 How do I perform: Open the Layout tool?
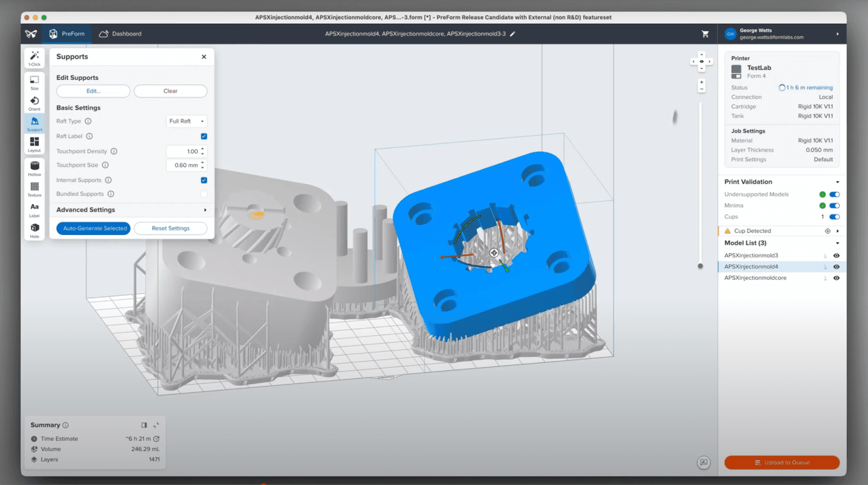click(34, 144)
